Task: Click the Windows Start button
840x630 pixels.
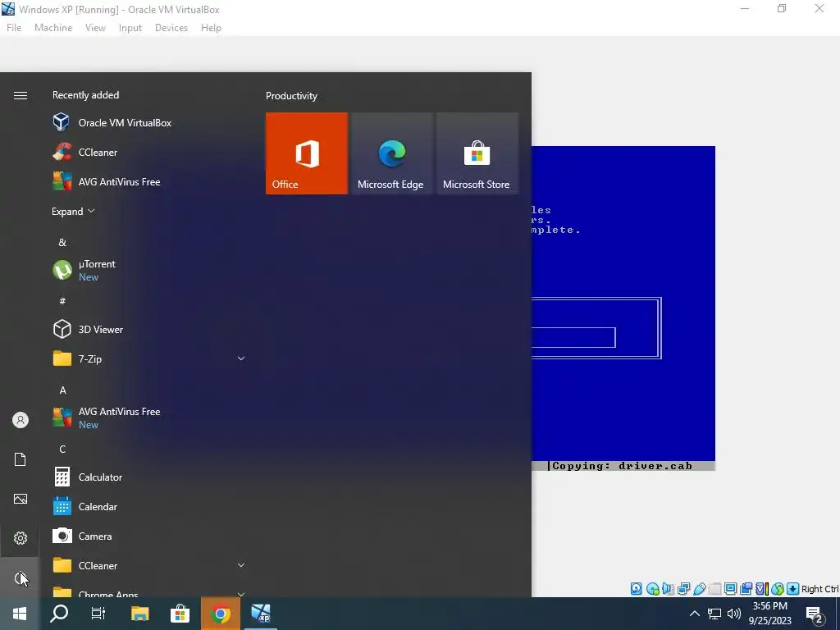Action: pos(20,614)
